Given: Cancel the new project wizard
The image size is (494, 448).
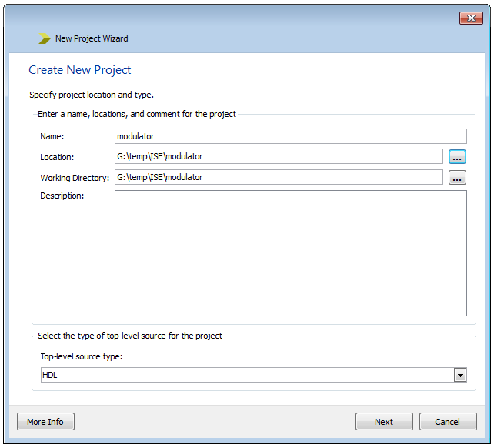Looking at the screenshot, I should [x=448, y=422].
